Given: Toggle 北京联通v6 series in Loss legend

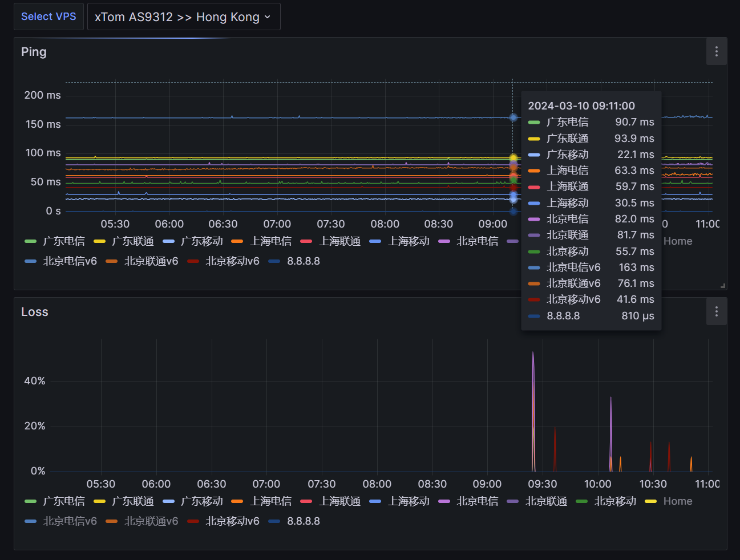Looking at the screenshot, I should pyautogui.click(x=151, y=521).
